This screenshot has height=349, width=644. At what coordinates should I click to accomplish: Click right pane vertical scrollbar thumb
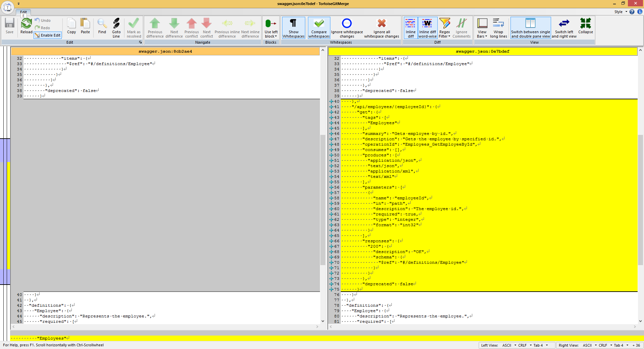640,200
